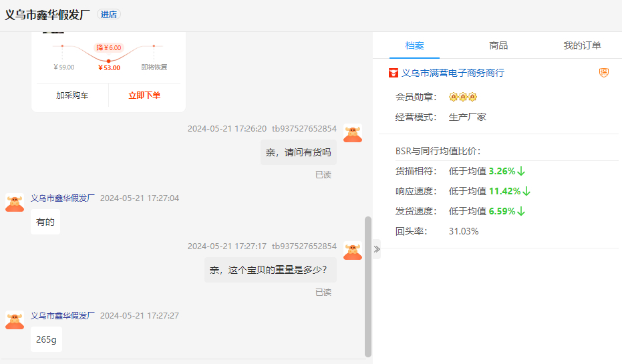This screenshot has height=364, width=622.
Task: Open the 商品 tab
Action: click(x=498, y=45)
